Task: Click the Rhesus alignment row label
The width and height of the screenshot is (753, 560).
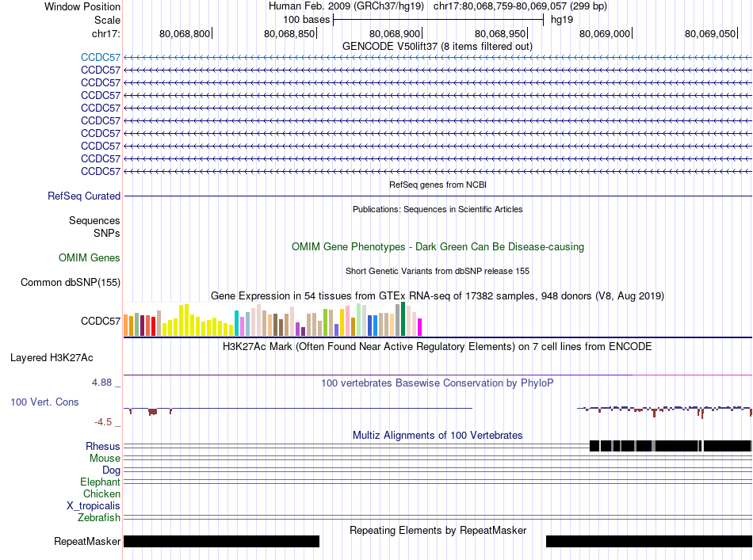Action: pos(103,446)
